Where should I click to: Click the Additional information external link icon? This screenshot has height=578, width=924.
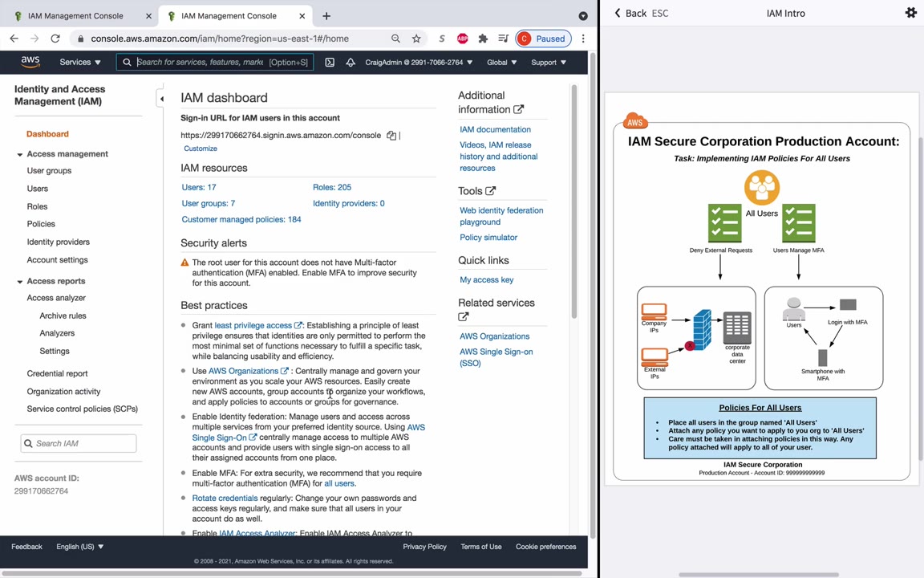click(518, 109)
